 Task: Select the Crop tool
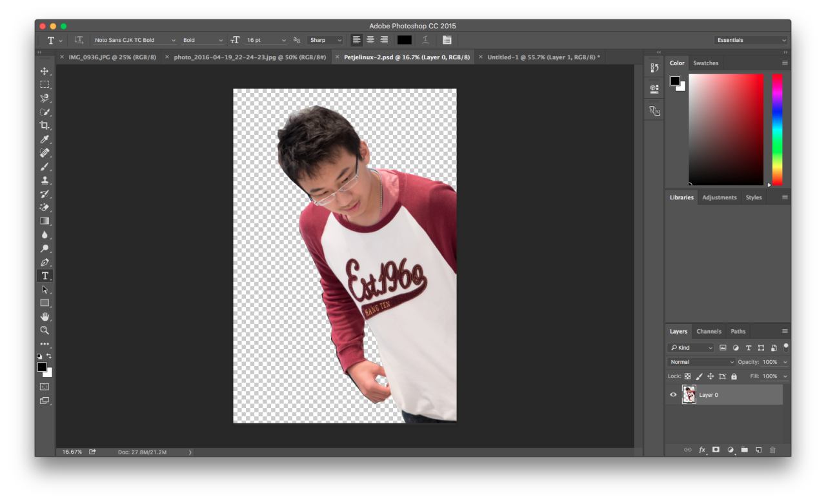click(45, 125)
